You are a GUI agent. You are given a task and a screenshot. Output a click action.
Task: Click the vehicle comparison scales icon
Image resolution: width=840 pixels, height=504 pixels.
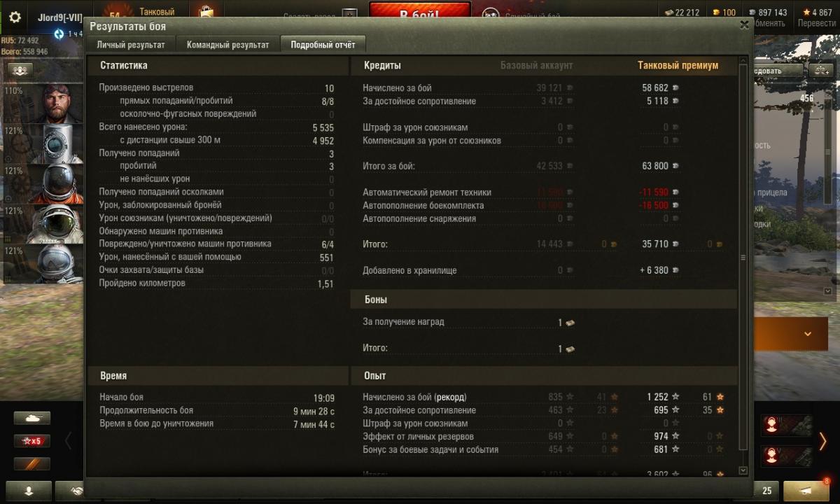(x=820, y=70)
